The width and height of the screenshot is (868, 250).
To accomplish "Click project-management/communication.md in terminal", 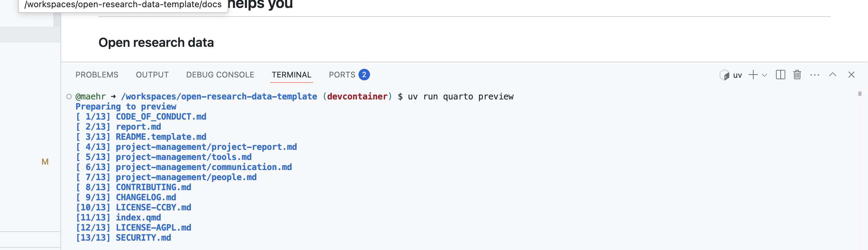I will point(204,167).
